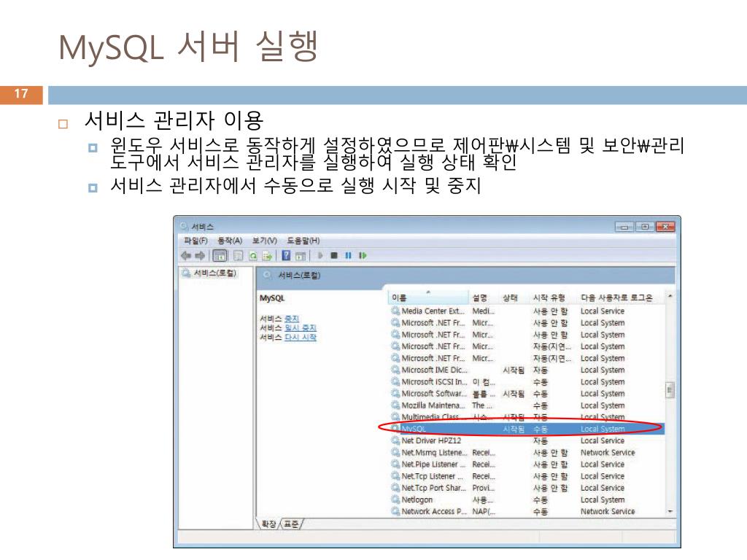Screen dimensions: 747x560
Task: Click the 다시 시작 link
Action: 300,337
